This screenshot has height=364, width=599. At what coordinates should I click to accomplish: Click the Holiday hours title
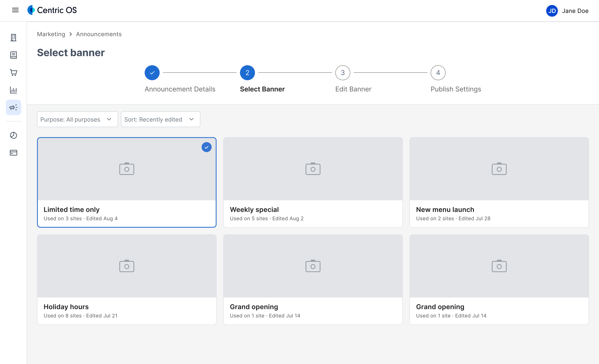tap(66, 307)
